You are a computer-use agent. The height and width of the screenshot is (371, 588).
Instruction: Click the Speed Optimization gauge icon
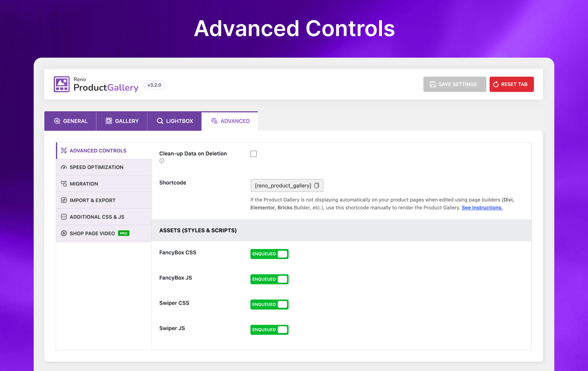pos(64,167)
